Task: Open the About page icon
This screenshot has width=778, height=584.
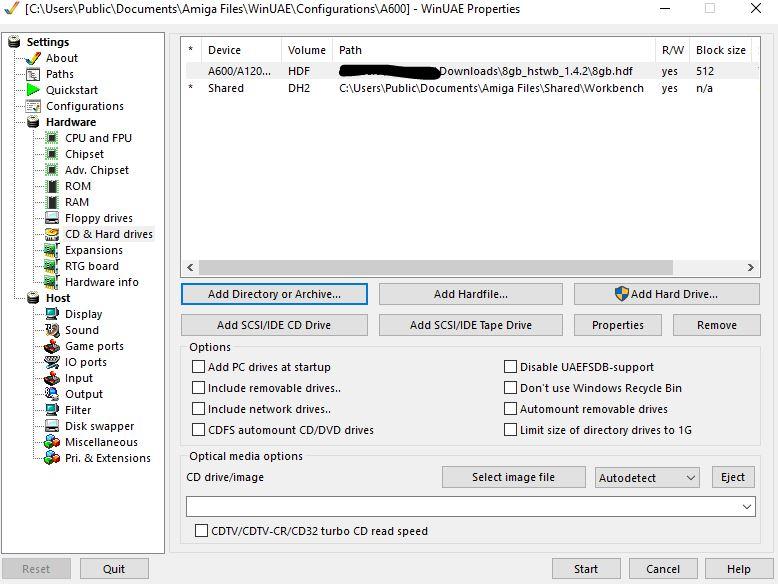Action: tap(33, 58)
